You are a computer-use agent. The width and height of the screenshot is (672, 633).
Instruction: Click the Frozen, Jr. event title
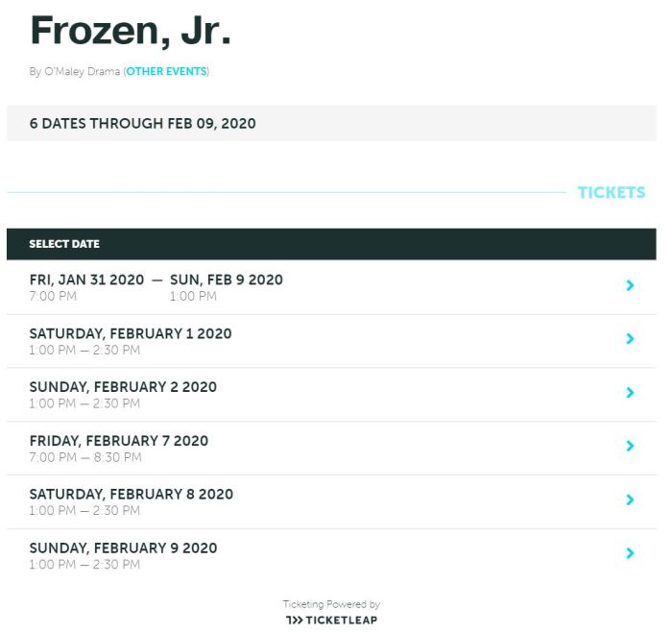tap(131, 31)
